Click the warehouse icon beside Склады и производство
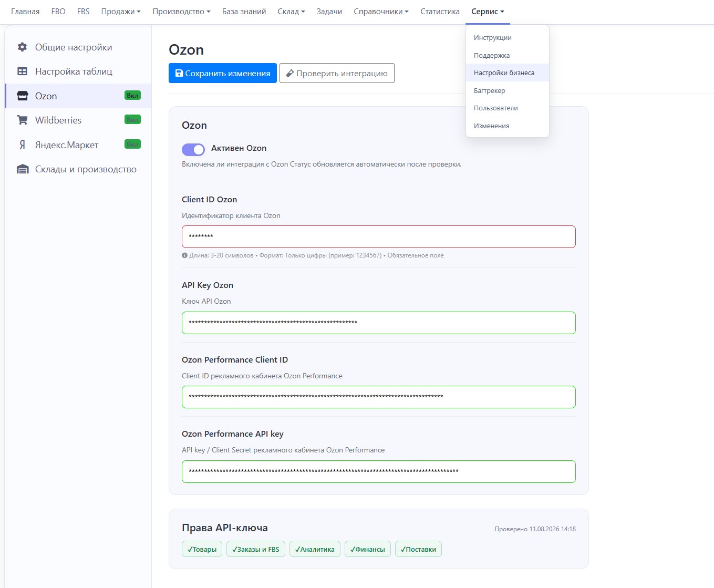714x588 pixels. (x=23, y=169)
